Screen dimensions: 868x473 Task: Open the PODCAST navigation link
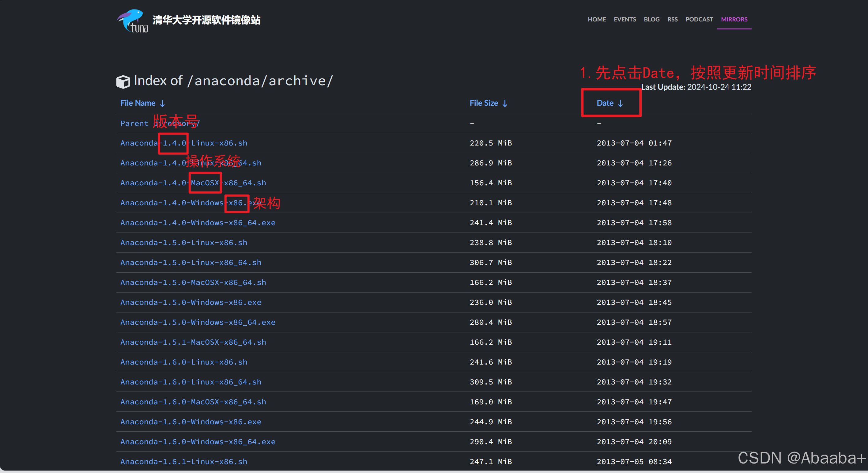coord(699,19)
